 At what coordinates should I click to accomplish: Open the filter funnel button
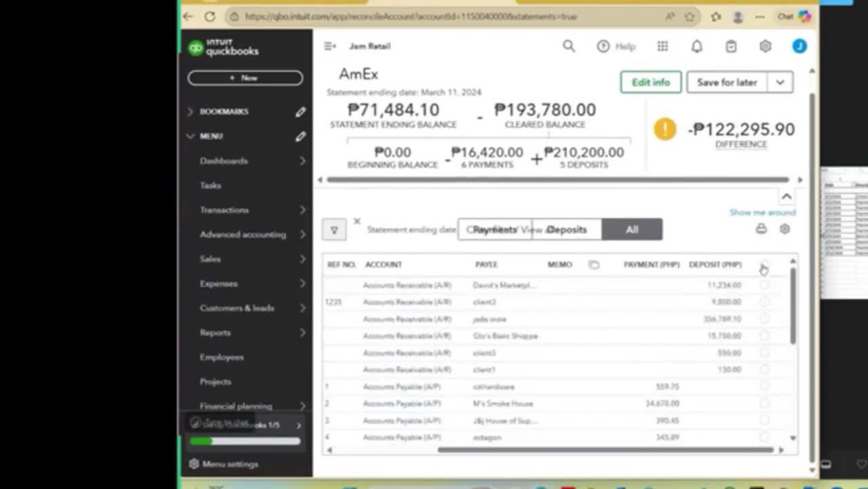(334, 229)
